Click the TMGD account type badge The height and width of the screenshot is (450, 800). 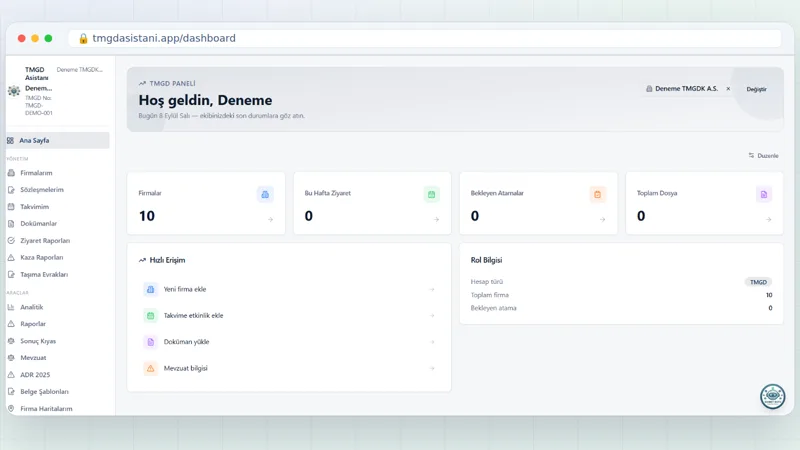758,282
